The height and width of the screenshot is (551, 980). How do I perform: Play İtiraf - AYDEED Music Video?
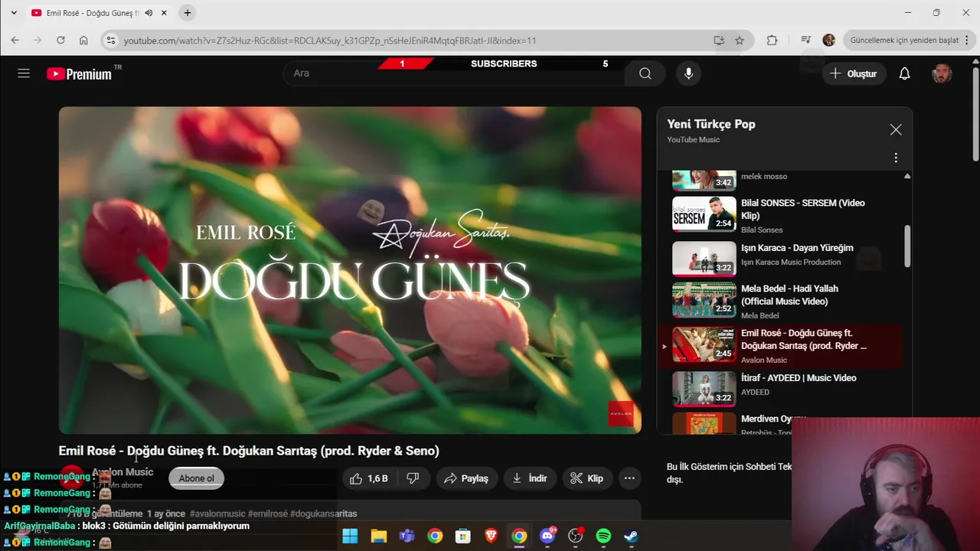(x=781, y=388)
